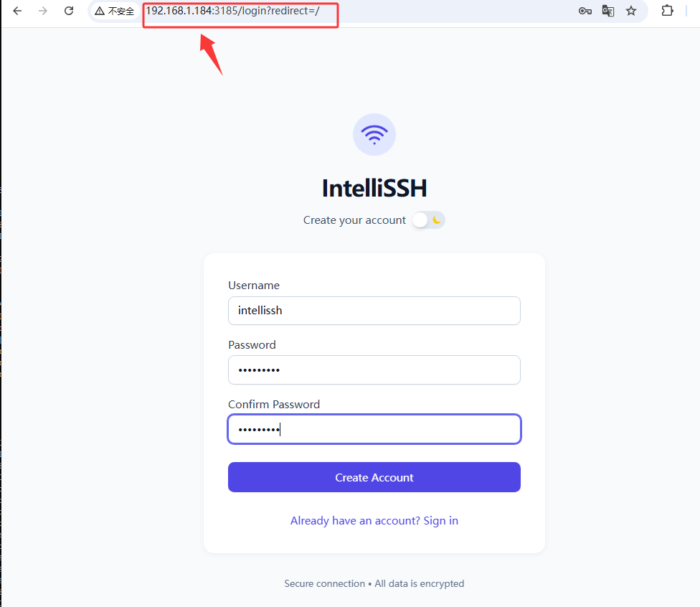Click the translate page icon
The image size is (700, 607).
pos(608,11)
